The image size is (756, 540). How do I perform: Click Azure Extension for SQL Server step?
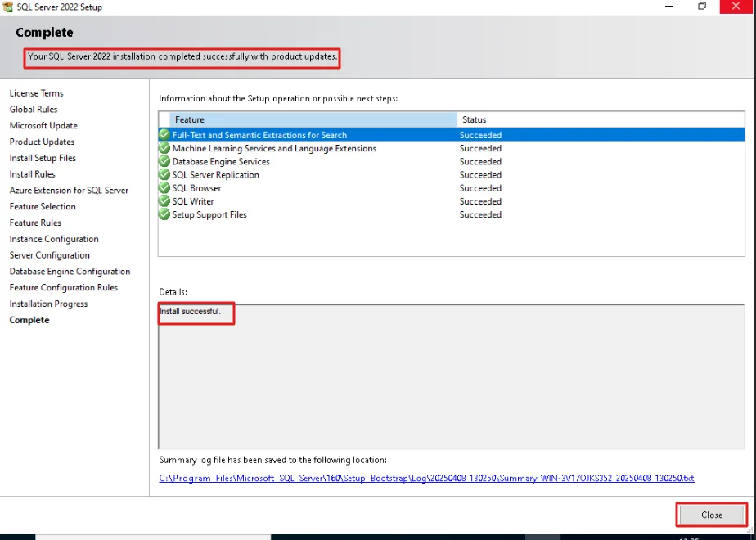click(69, 191)
